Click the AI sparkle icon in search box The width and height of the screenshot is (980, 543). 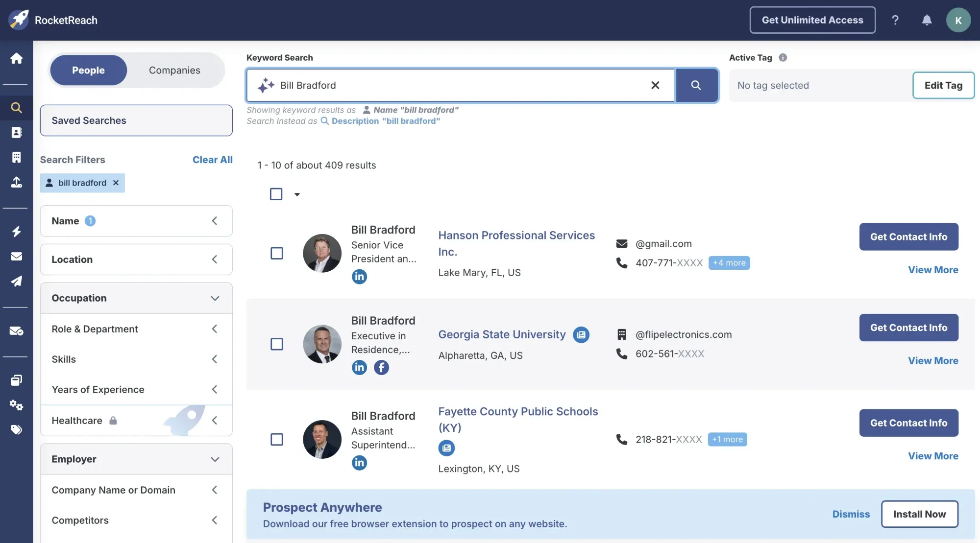click(x=266, y=85)
